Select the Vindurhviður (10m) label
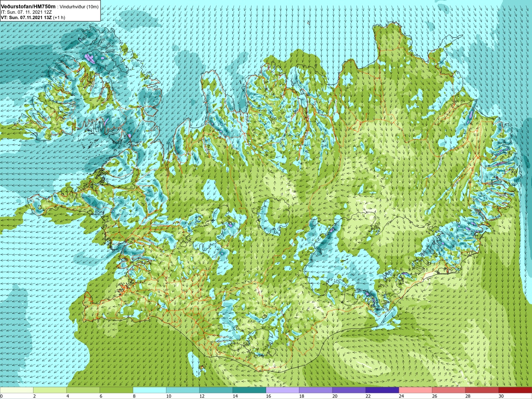This screenshot has width=532, height=399. pos(79,7)
